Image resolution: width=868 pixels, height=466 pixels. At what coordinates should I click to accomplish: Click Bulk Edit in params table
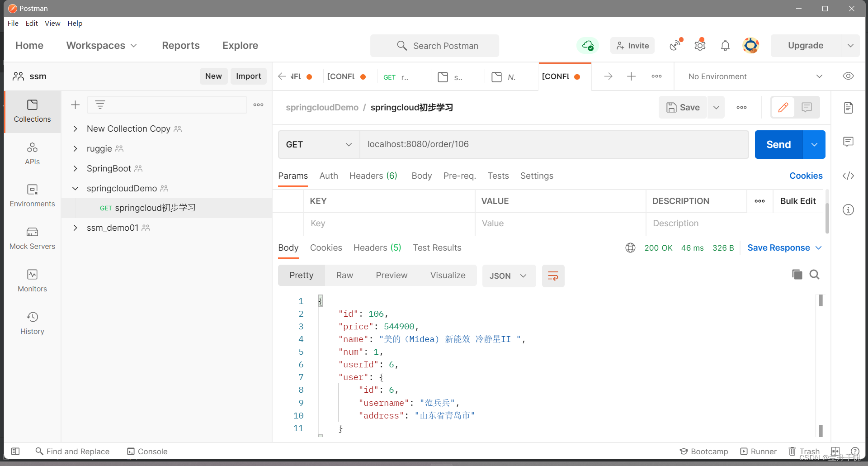[798, 201]
